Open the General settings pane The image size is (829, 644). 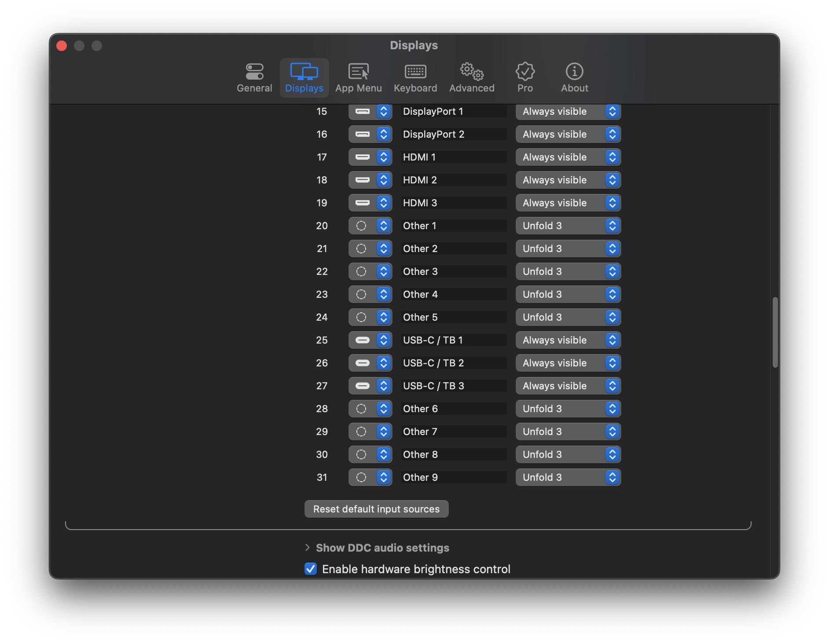(254, 77)
